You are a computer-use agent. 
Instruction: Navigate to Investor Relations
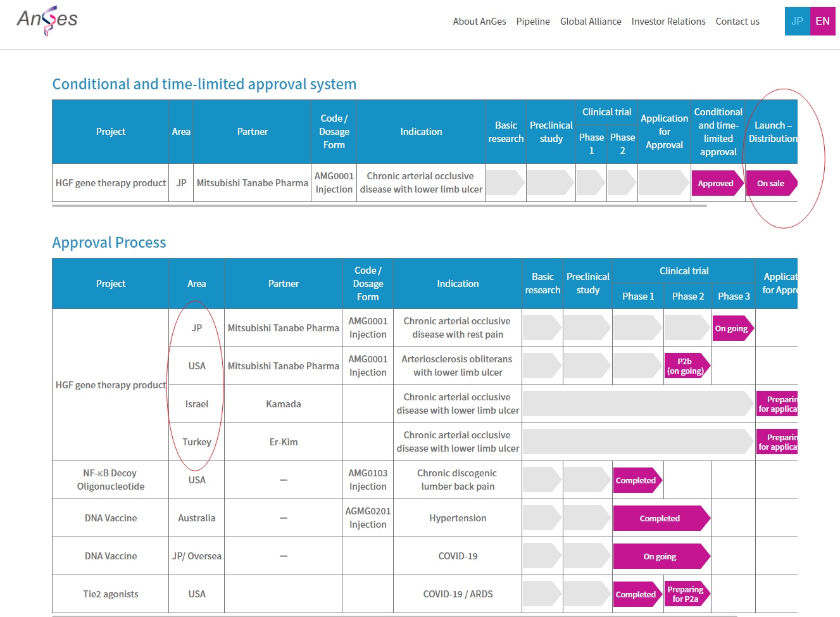(x=668, y=22)
